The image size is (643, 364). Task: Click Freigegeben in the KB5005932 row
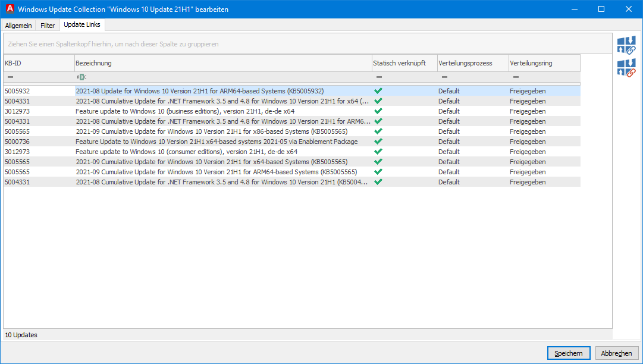point(528,91)
